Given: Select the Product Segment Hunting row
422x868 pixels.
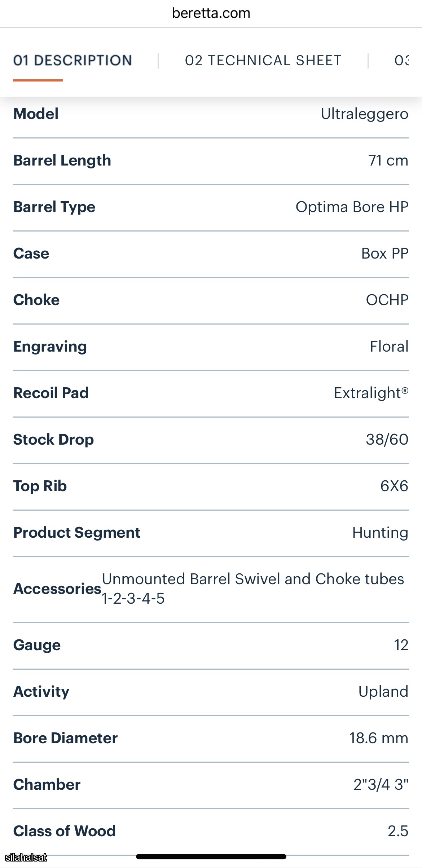Looking at the screenshot, I should coord(211,533).
